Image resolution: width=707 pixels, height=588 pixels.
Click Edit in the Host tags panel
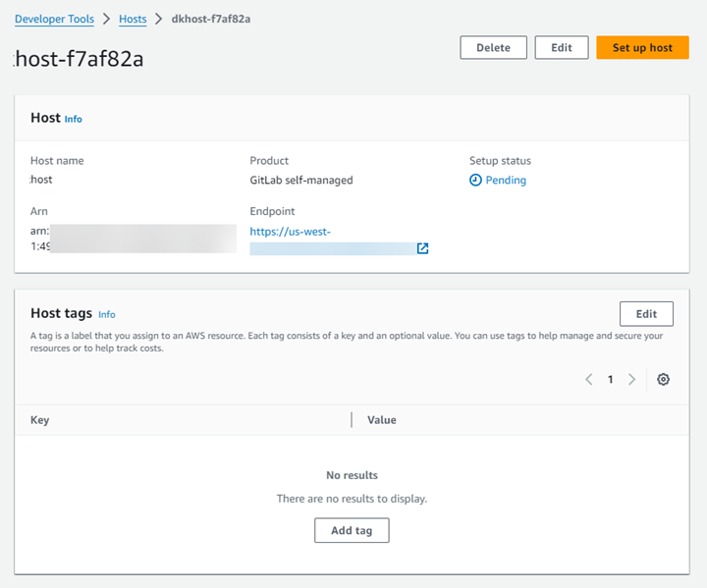point(646,314)
